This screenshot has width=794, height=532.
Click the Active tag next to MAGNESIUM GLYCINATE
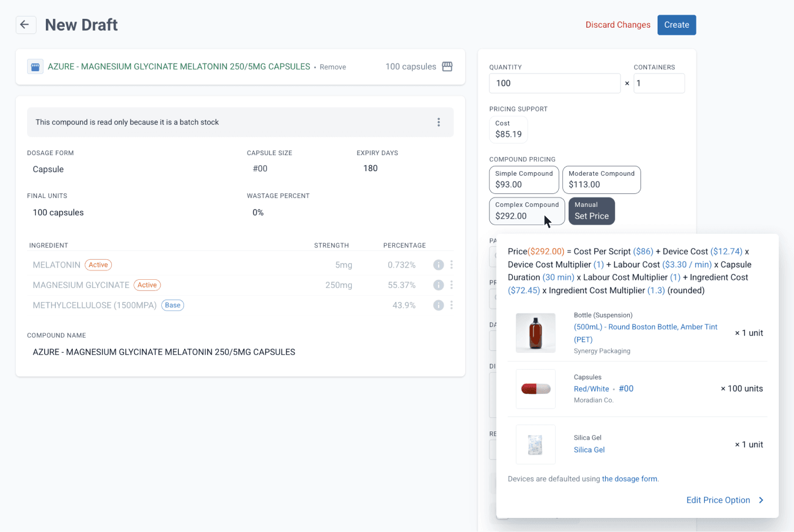point(147,285)
